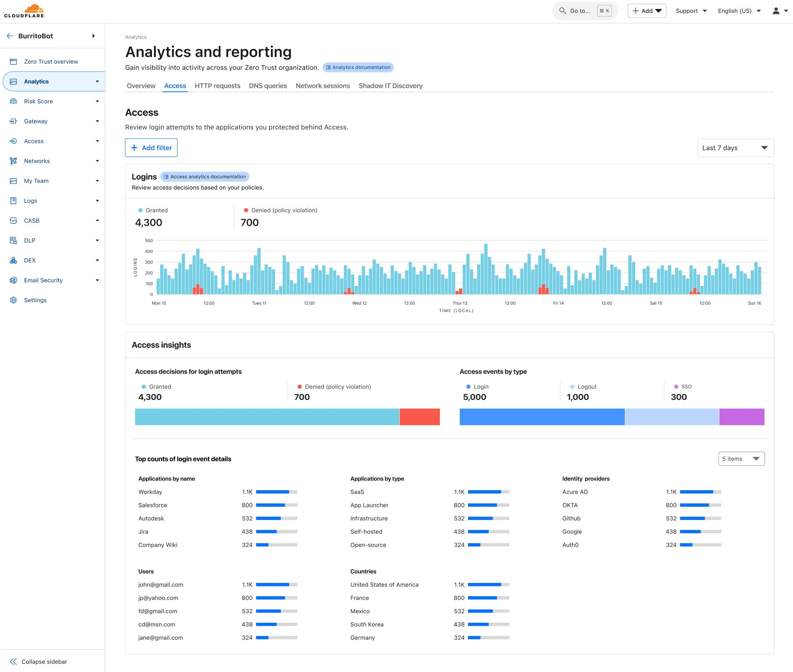Open the 5 items dropdown
Viewport: 793px width, 672px height.
tap(741, 459)
